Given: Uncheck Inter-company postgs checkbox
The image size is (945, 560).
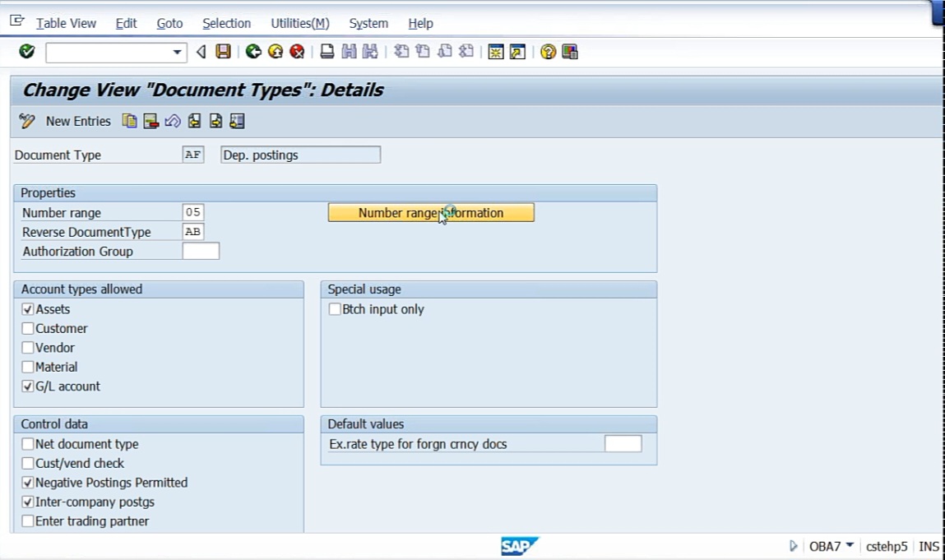Looking at the screenshot, I should point(28,502).
